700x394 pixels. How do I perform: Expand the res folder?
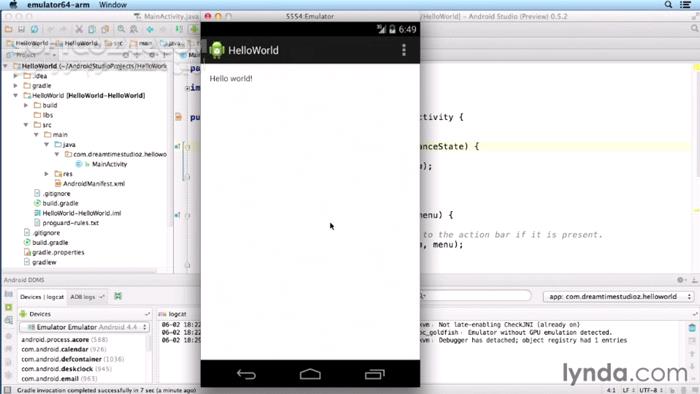47,174
